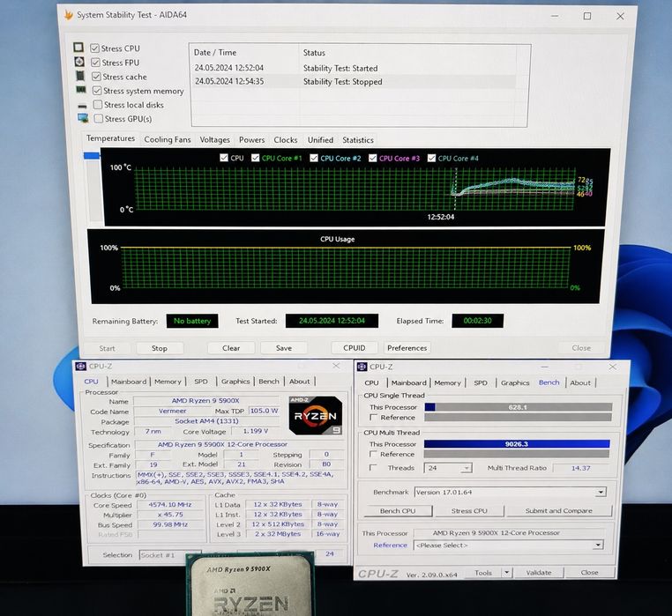Click the blue graph selector bar left of temperature graph
This screenshot has width=672, height=616.
(x=92, y=155)
